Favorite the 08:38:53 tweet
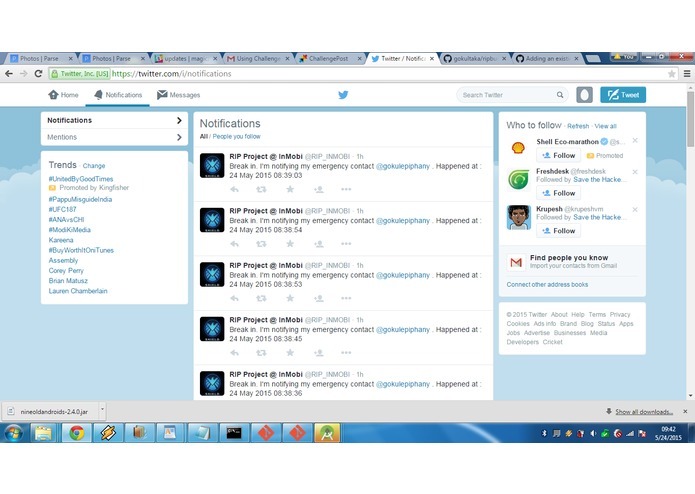This screenshot has height=494, width=695. click(x=290, y=299)
